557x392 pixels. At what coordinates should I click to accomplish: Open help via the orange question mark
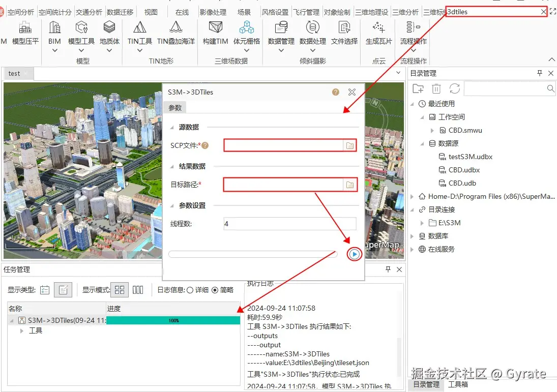(335, 92)
